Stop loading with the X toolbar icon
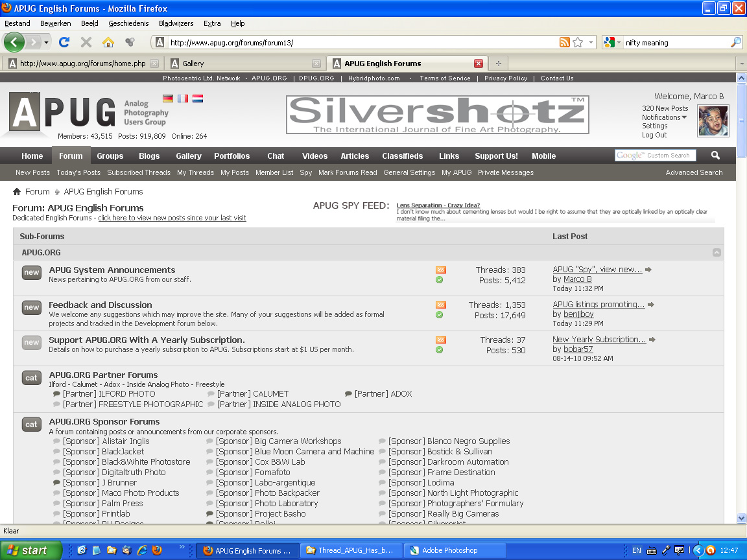Image resolution: width=747 pixels, height=560 pixels. click(86, 42)
